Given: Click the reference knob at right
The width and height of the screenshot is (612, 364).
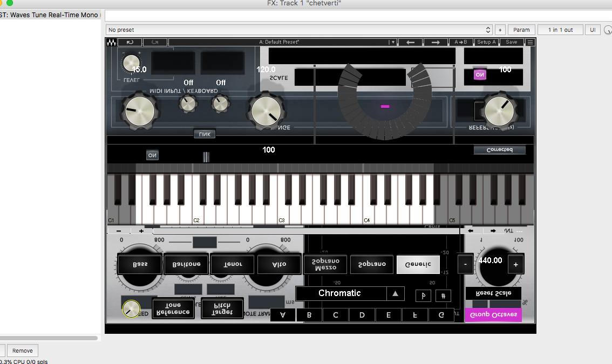Looking at the screenshot, I should coord(499,111).
